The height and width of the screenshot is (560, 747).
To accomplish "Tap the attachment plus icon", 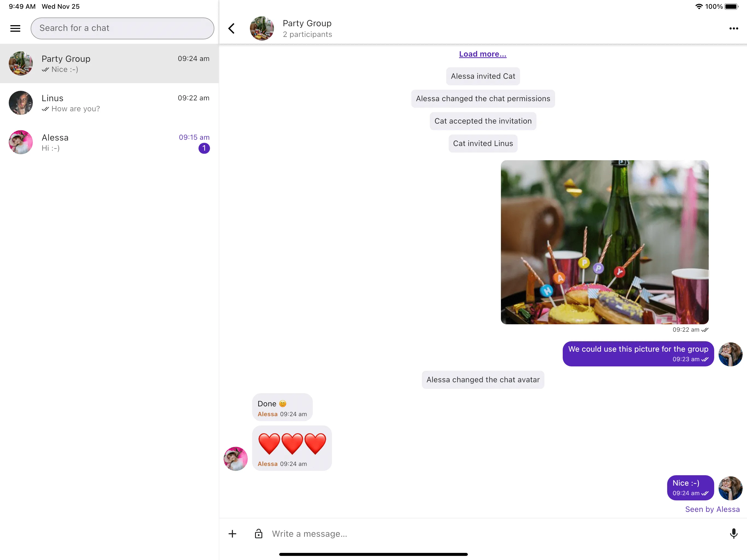I will (232, 533).
